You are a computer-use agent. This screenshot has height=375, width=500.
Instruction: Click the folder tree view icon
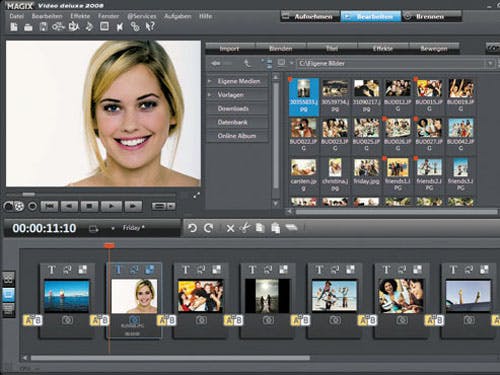coord(266,63)
